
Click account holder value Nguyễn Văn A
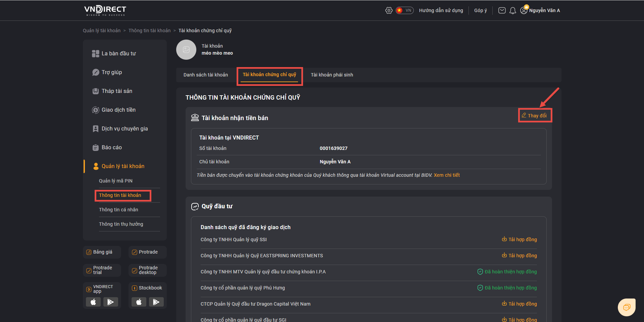[x=335, y=162]
